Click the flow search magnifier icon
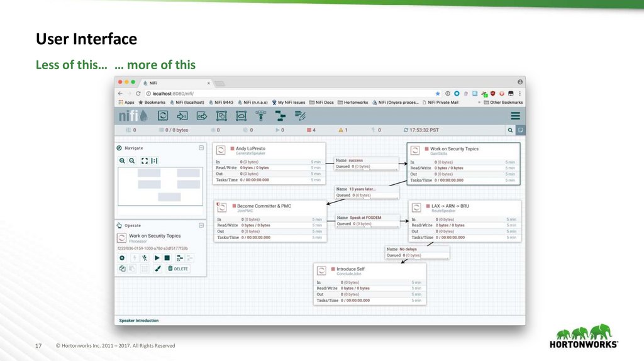Image resolution: width=644 pixels, height=361 pixels. click(510, 130)
